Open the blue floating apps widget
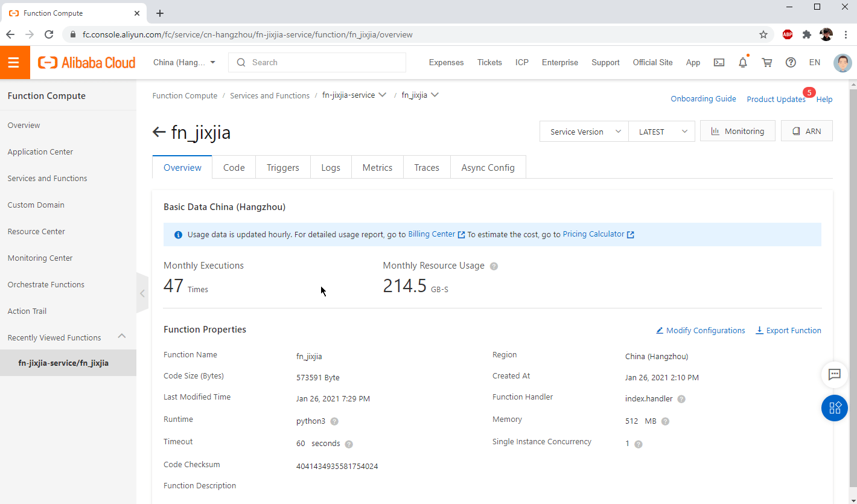857x504 pixels. pos(835,408)
